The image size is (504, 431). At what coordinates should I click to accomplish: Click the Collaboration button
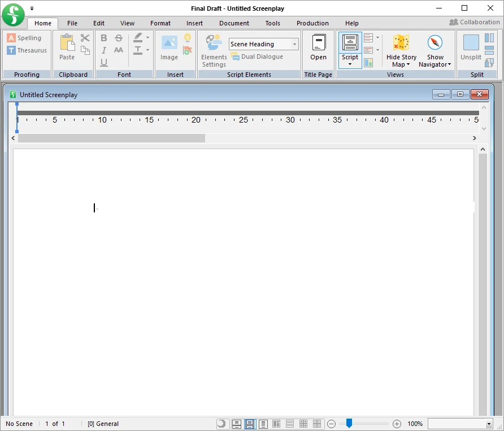(x=475, y=22)
